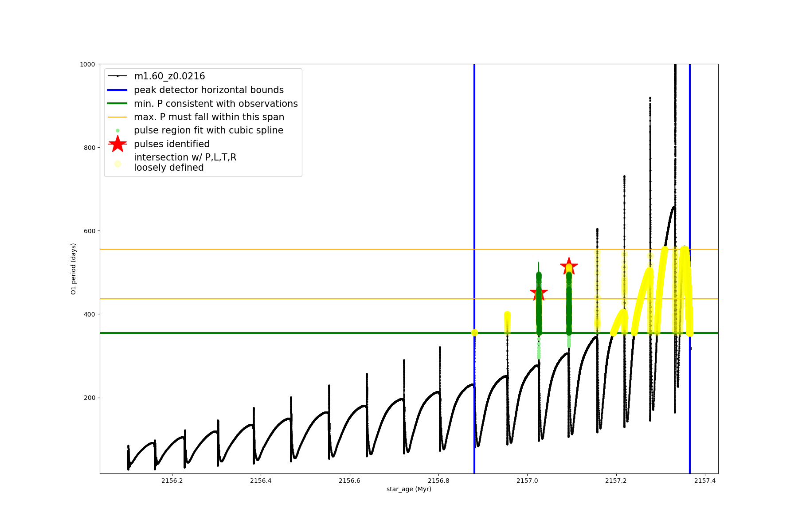Click the 2157.4 tick label on x-axis
Screen dimensions: 798x532
click(705, 481)
